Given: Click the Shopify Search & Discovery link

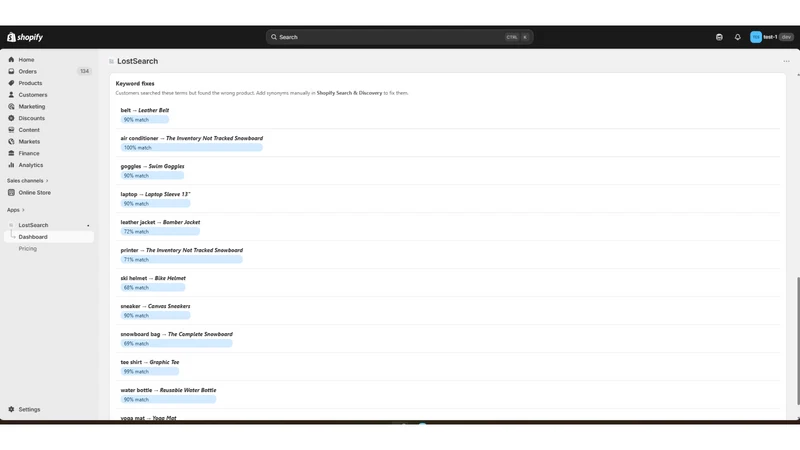Looking at the screenshot, I should pyautogui.click(x=349, y=93).
